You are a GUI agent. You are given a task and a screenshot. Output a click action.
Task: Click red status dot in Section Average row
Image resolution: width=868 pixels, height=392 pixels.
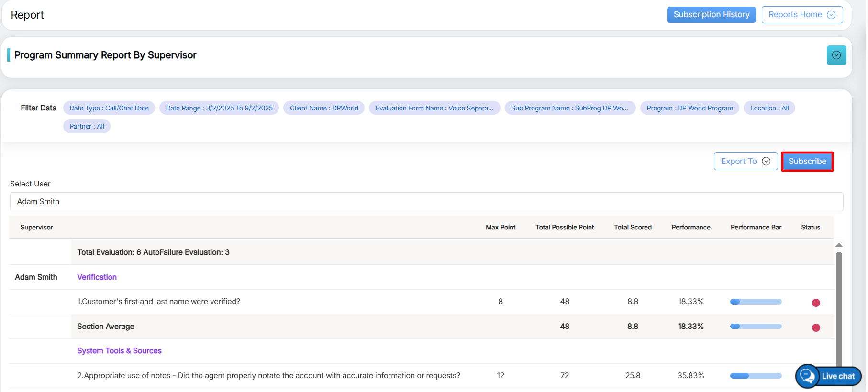click(x=816, y=327)
